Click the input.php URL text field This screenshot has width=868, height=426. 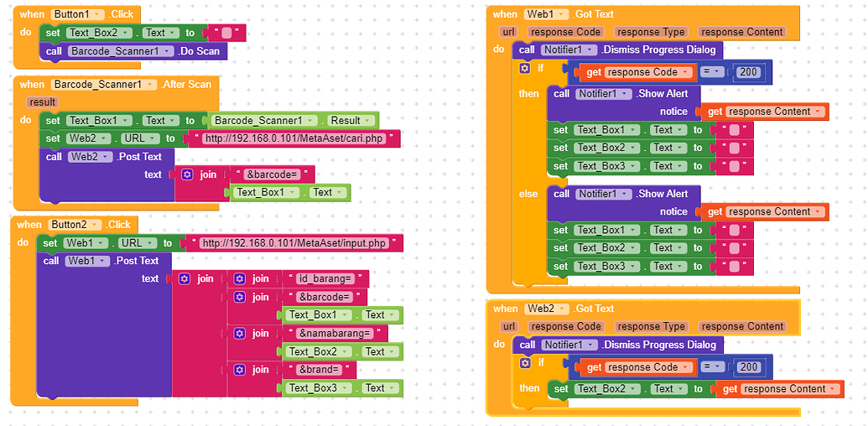[294, 243]
